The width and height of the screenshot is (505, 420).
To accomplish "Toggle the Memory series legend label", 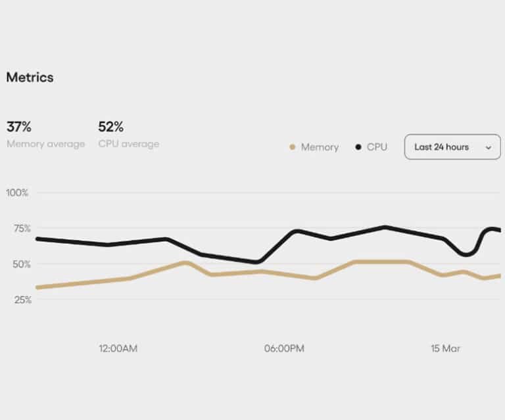I will click(x=320, y=147).
